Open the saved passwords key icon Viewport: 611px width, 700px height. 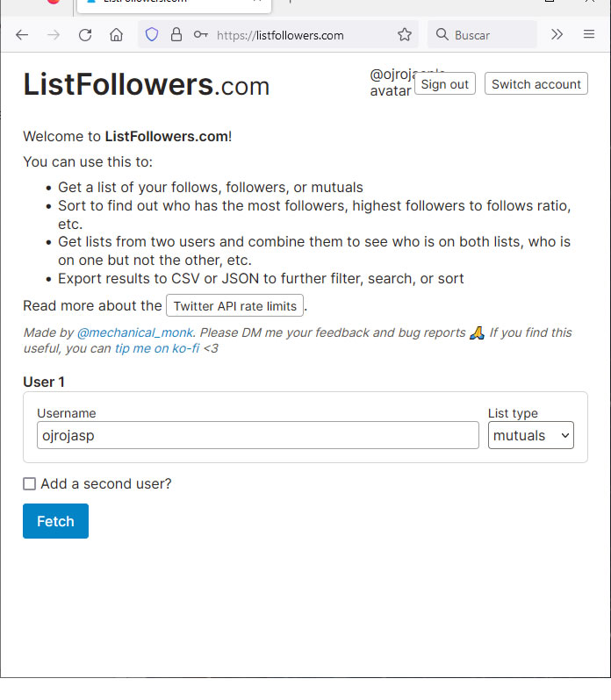pyautogui.click(x=200, y=34)
